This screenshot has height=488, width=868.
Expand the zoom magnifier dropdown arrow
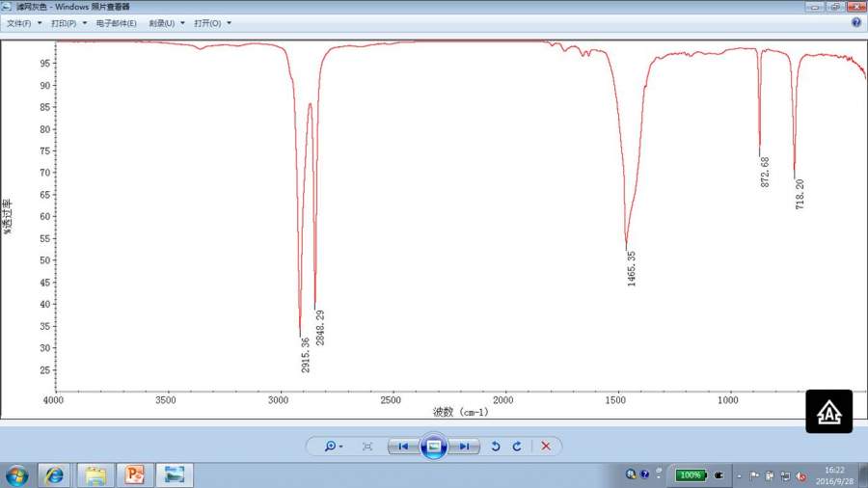point(341,447)
